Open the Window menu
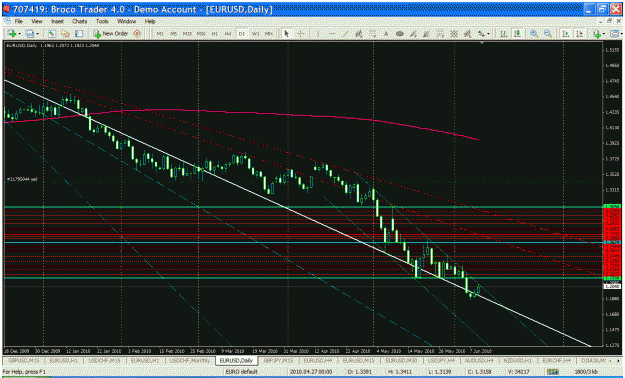Viewport: 625px width, 378px height. point(126,21)
